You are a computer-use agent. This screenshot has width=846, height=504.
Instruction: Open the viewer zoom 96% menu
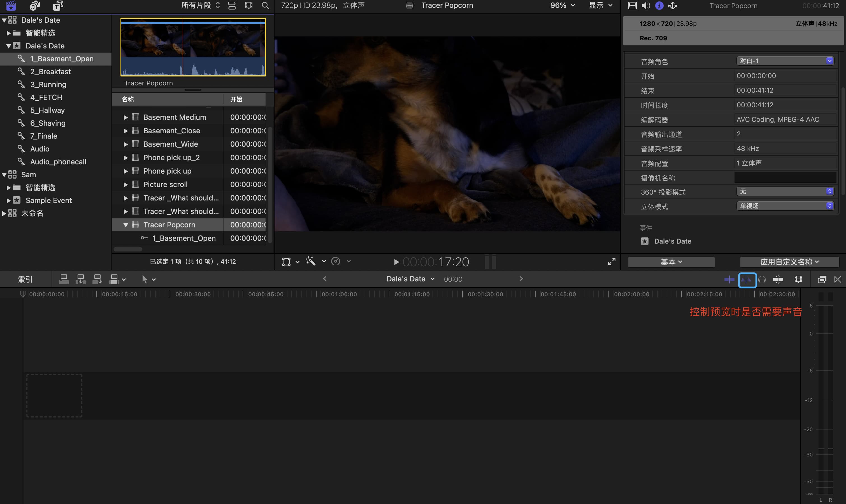point(562,5)
